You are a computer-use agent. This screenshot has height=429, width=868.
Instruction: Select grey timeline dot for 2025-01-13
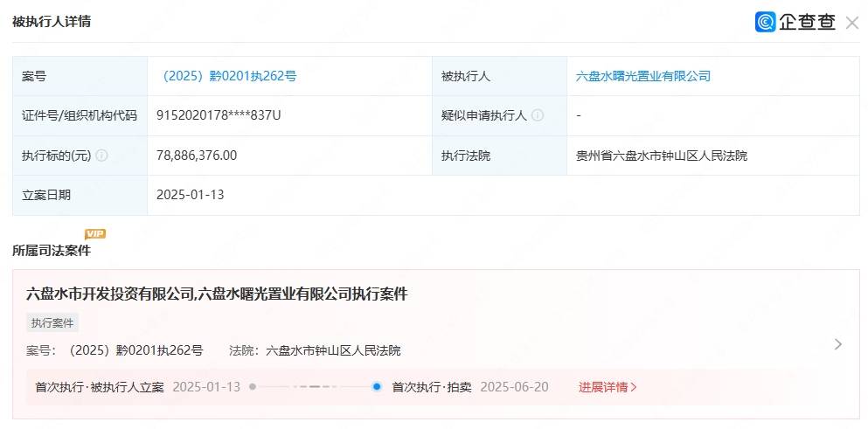[x=253, y=387]
